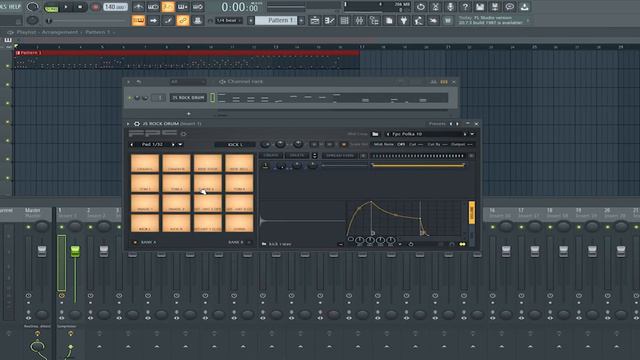The image size is (640, 360).
Task: Click the DELETE layer button
Action: coord(297,156)
